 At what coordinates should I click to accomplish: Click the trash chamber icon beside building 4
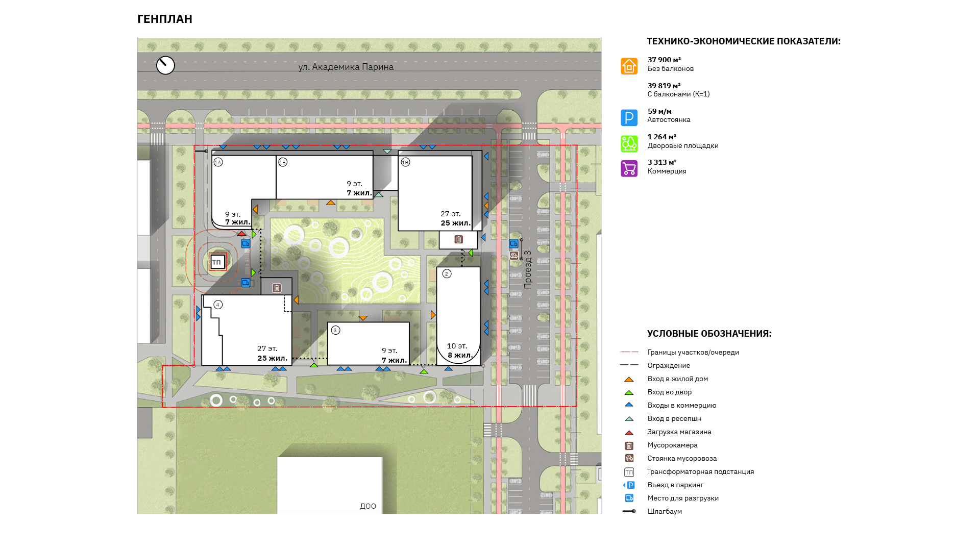pyautogui.click(x=277, y=288)
